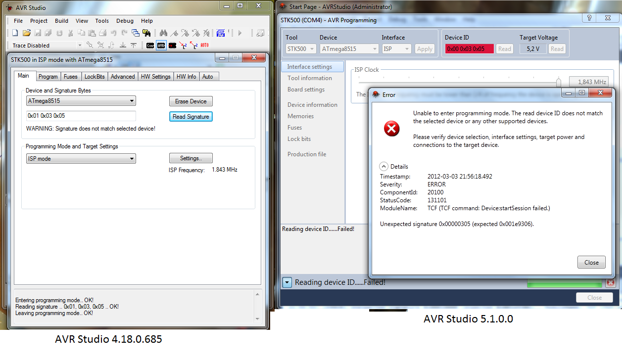Start AUTO programming with the AUTO icon

(x=204, y=45)
